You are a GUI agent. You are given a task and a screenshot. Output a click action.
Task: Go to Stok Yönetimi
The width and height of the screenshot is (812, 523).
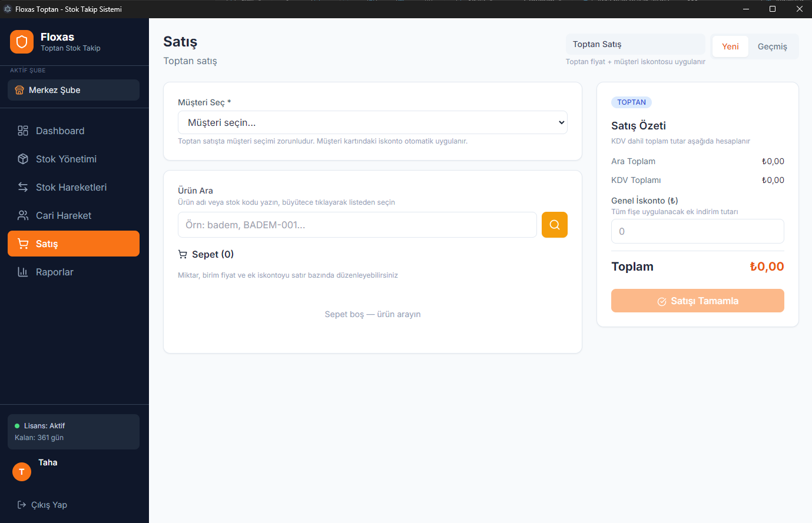click(x=74, y=159)
